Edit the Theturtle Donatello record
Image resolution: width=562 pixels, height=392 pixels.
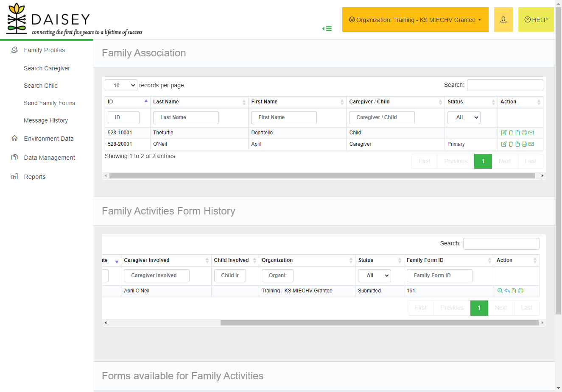[504, 133]
